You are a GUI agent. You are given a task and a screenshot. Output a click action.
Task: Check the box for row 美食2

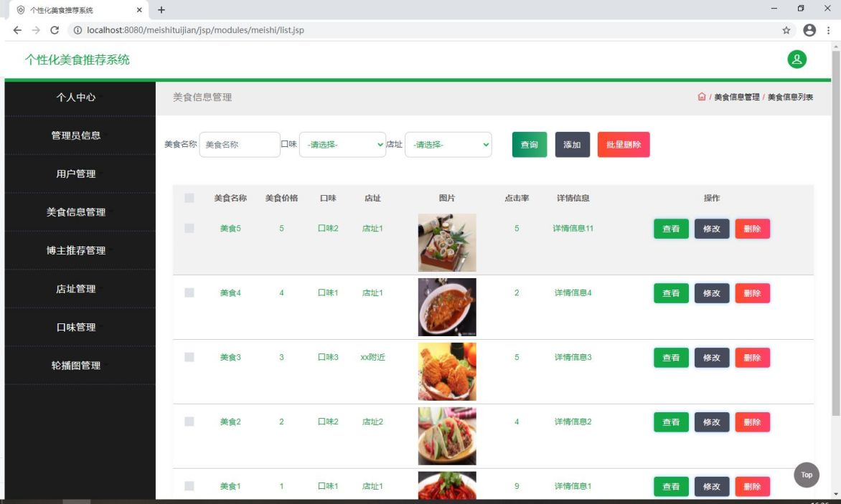(189, 422)
